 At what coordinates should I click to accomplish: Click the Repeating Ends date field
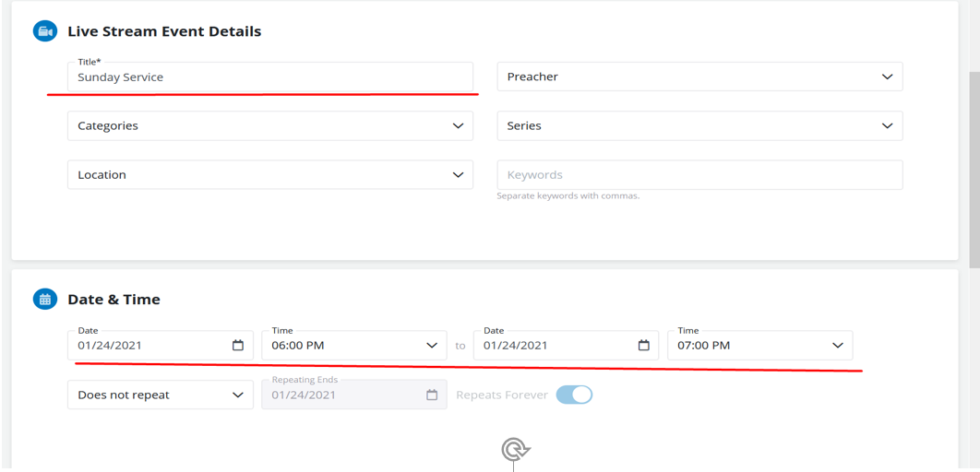[x=341, y=395]
